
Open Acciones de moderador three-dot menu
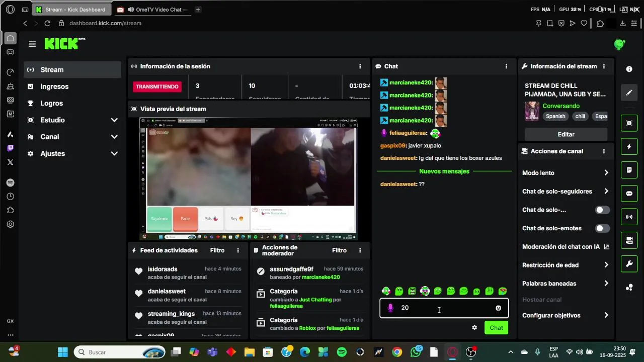click(360, 250)
